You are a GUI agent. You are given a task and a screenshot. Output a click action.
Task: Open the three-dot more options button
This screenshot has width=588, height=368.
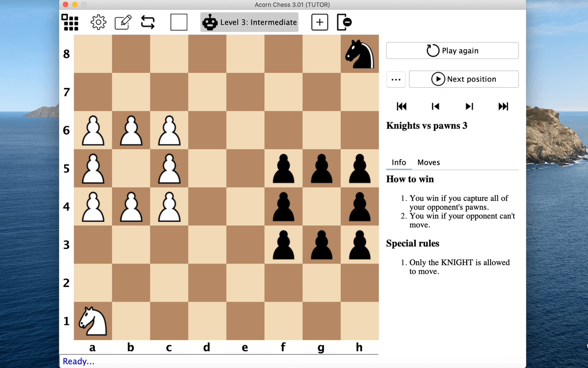tap(396, 79)
